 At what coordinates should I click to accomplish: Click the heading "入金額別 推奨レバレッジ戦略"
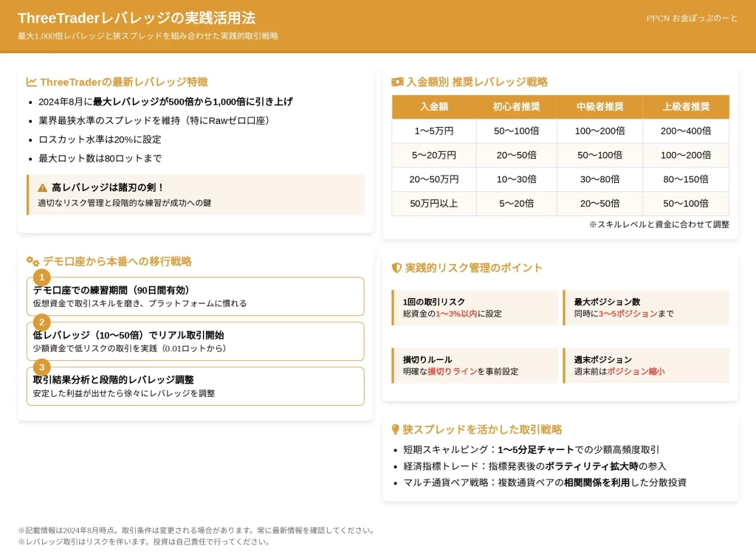(x=477, y=82)
